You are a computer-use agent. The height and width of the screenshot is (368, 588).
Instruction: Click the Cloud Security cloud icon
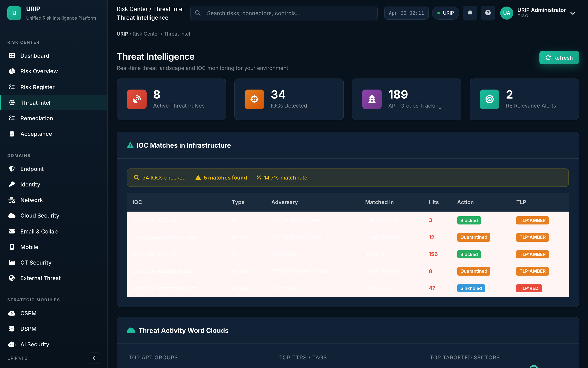12,215
